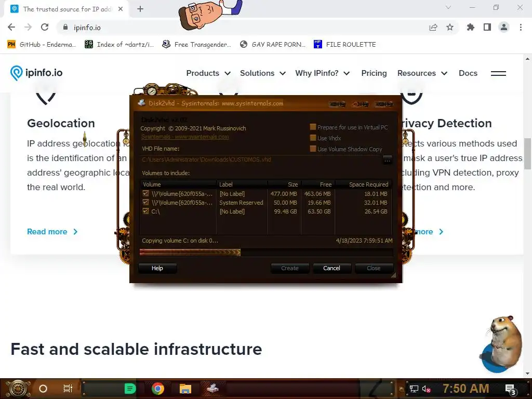This screenshot has width=532, height=399.
Task: Go forward in browser history
Action: pyautogui.click(x=28, y=27)
